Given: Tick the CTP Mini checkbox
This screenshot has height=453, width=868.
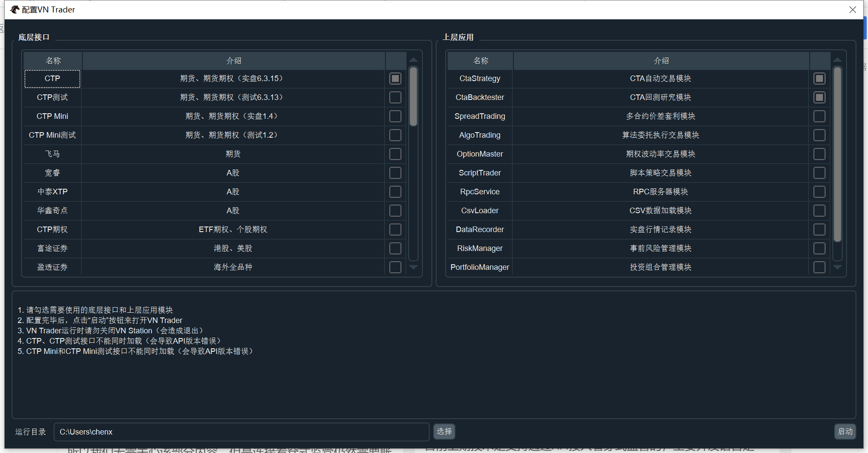Looking at the screenshot, I should coord(395,116).
